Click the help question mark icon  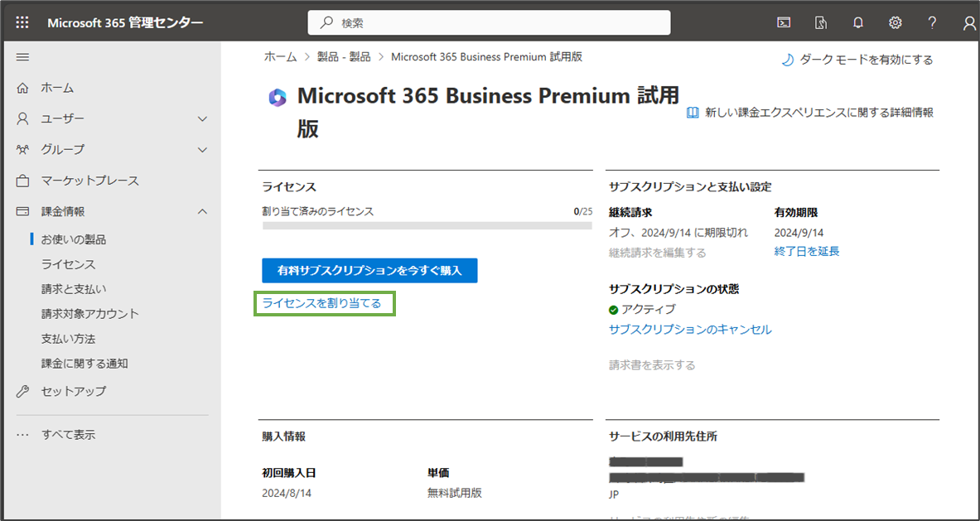(933, 23)
